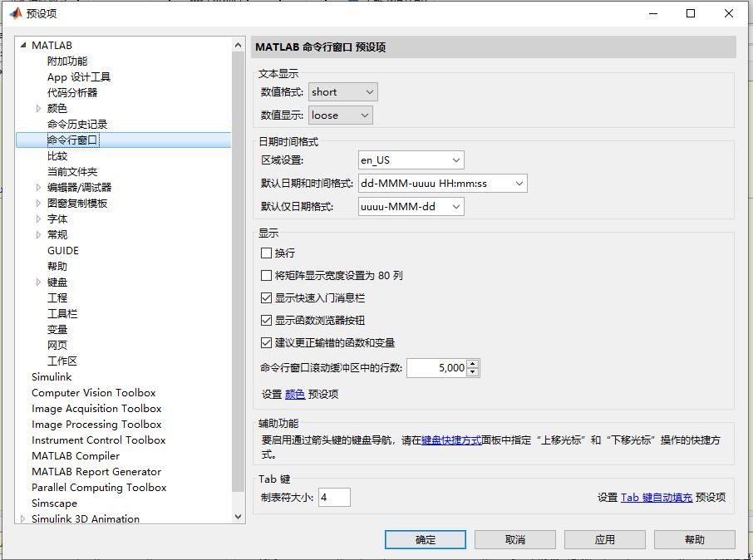The width and height of the screenshot is (753, 560).
Task: Increase scroll buffer lines with up arrow
Action: click(473, 364)
